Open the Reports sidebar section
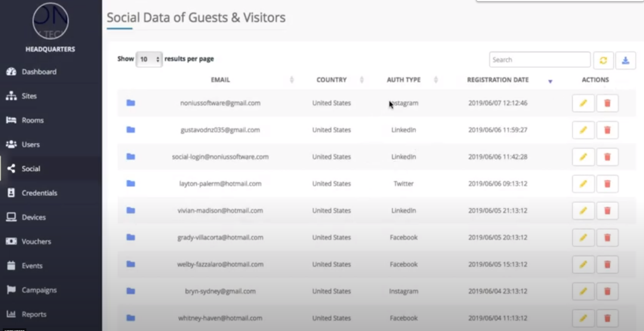The image size is (644, 331). [34, 314]
